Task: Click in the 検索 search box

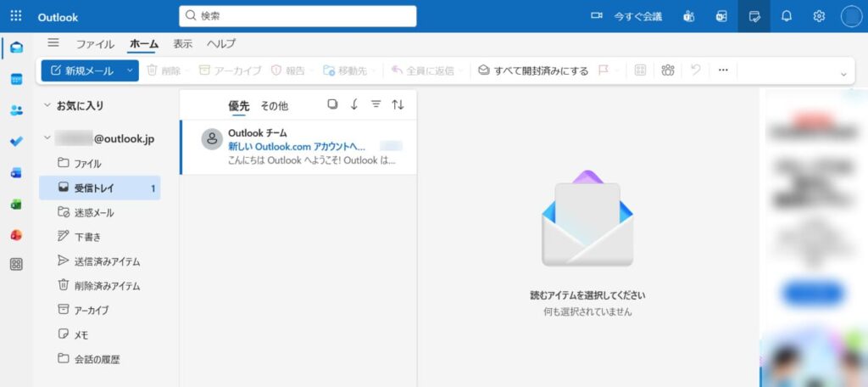Action: (298, 16)
